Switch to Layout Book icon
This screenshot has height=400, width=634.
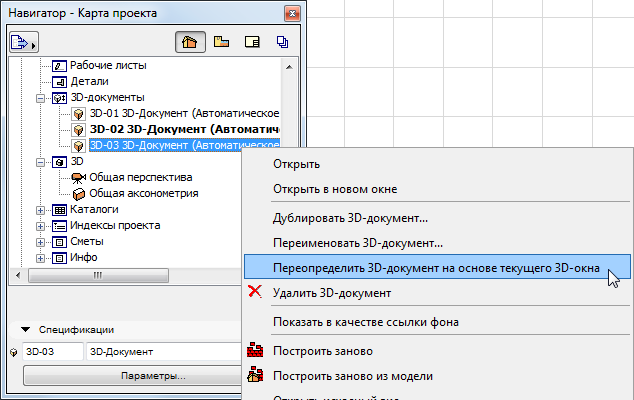coord(252,42)
